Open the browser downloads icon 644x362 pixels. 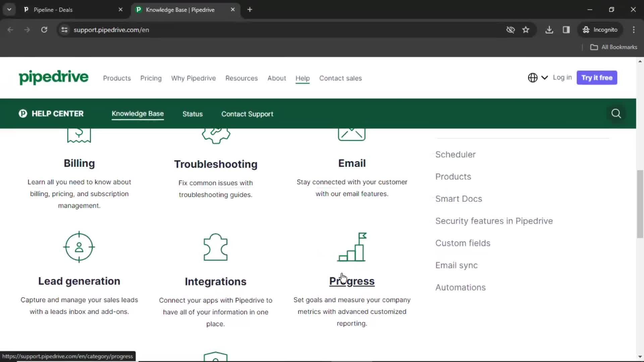click(x=549, y=30)
